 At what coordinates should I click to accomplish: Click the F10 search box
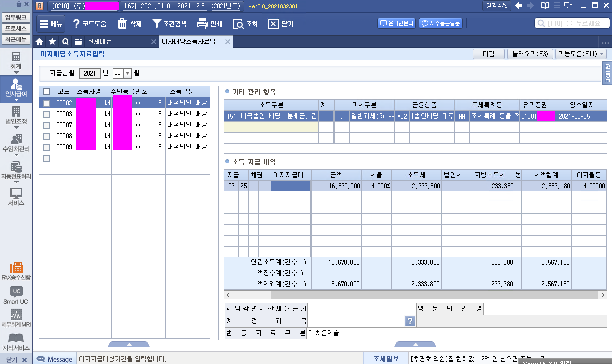(x=572, y=23)
